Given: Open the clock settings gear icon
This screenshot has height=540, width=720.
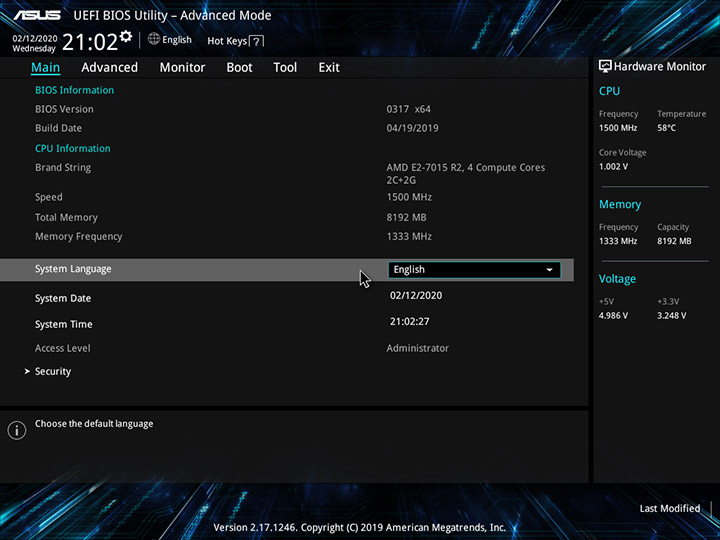Looking at the screenshot, I should click(125, 36).
